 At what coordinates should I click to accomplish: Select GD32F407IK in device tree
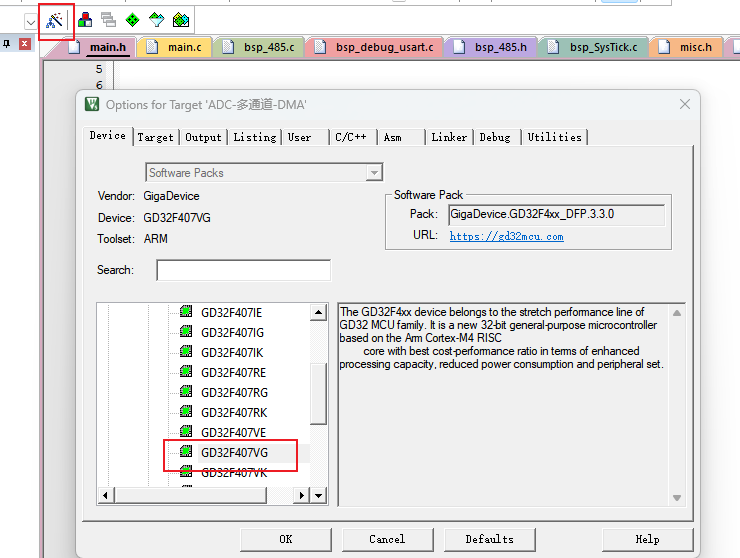[232, 353]
